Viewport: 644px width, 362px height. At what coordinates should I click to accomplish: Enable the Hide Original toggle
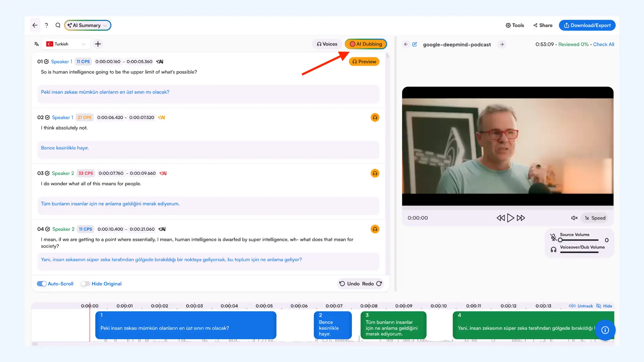[x=85, y=284]
